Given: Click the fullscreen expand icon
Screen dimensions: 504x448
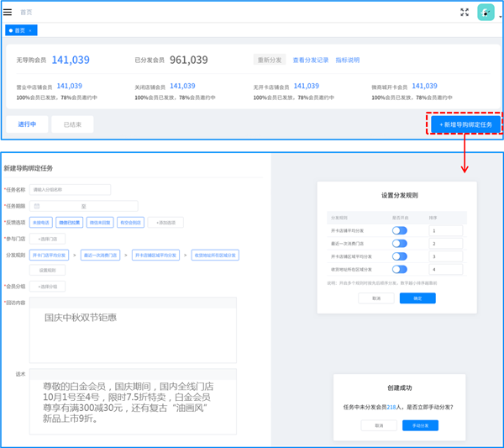Looking at the screenshot, I should (465, 12).
